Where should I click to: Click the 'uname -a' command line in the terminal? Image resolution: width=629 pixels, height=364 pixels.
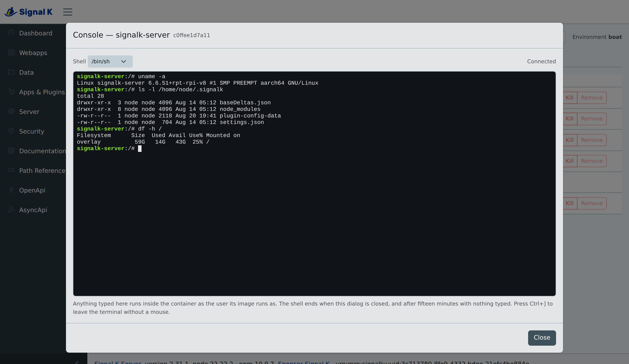pyautogui.click(x=121, y=77)
